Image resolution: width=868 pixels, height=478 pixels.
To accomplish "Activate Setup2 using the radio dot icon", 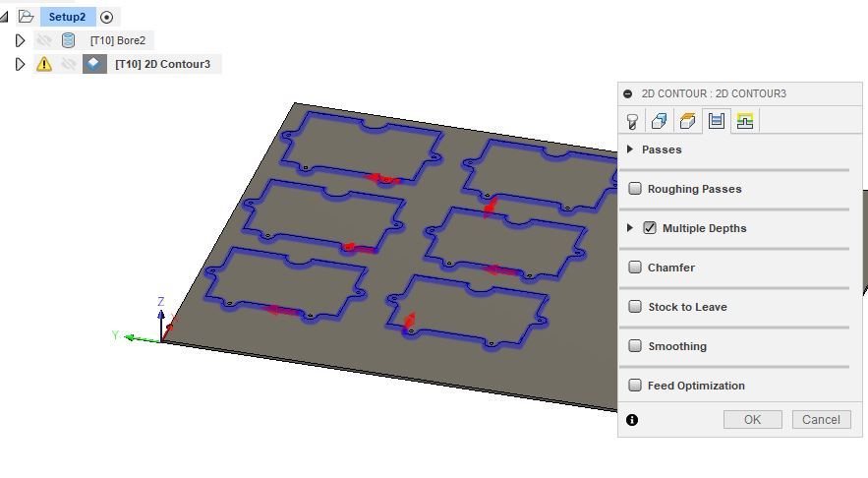I will [106, 17].
